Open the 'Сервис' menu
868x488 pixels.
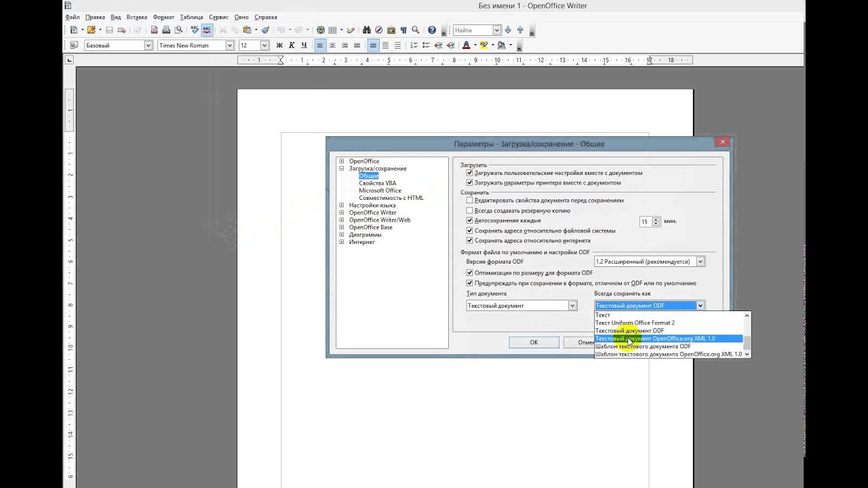[x=218, y=17]
